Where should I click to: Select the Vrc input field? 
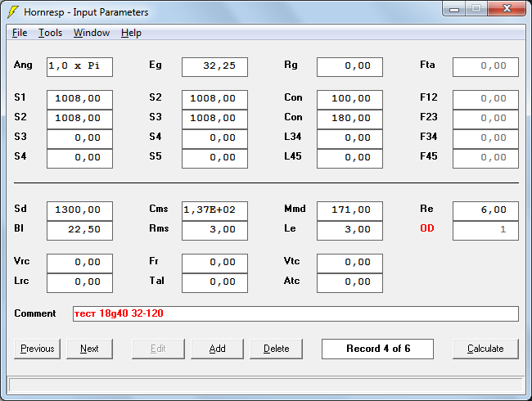tap(79, 264)
